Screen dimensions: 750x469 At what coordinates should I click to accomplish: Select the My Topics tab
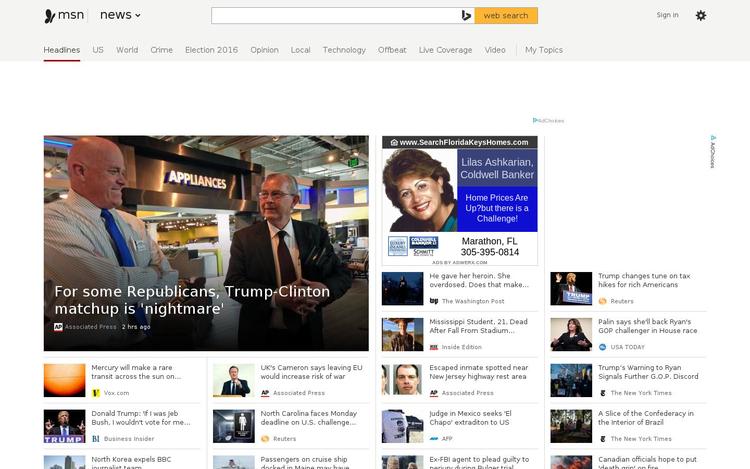[x=544, y=50]
